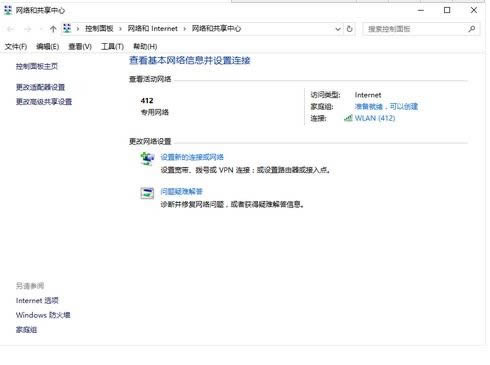Open 更改高级共享设置
Screen dimensions: 490x365
44,102
